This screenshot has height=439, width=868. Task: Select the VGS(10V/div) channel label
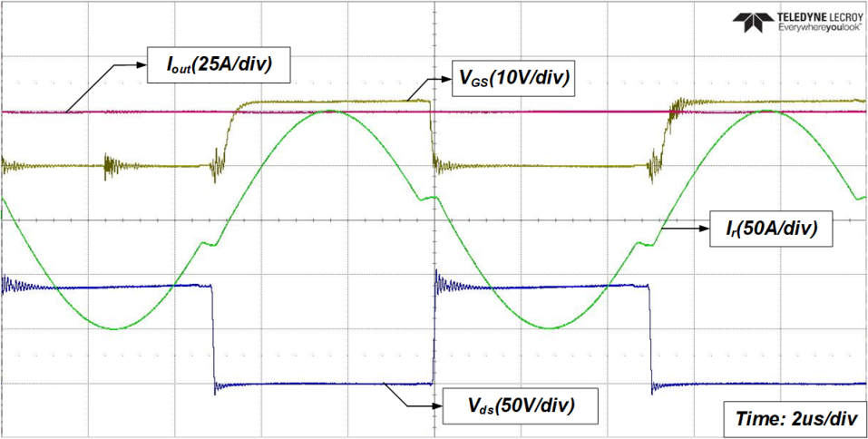(513, 79)
